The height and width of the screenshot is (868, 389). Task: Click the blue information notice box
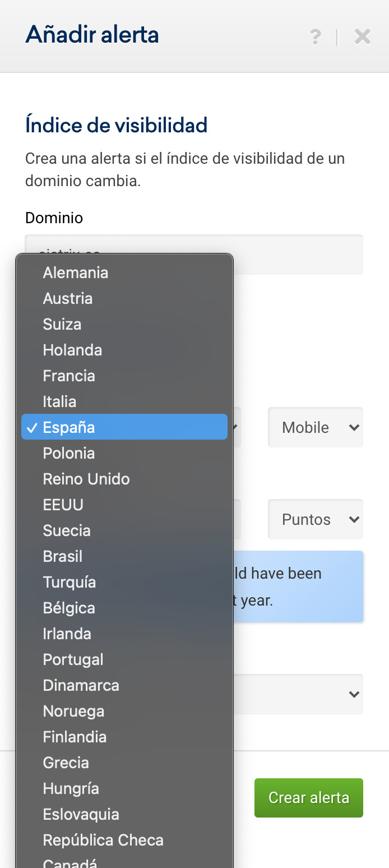(x=297, y=587)
